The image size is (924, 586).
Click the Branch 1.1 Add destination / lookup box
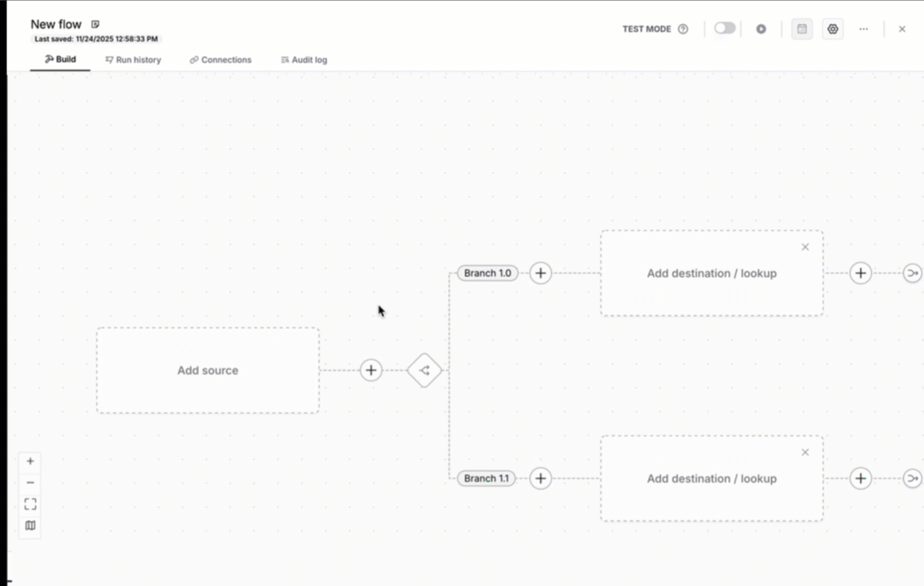pos(712,479)
